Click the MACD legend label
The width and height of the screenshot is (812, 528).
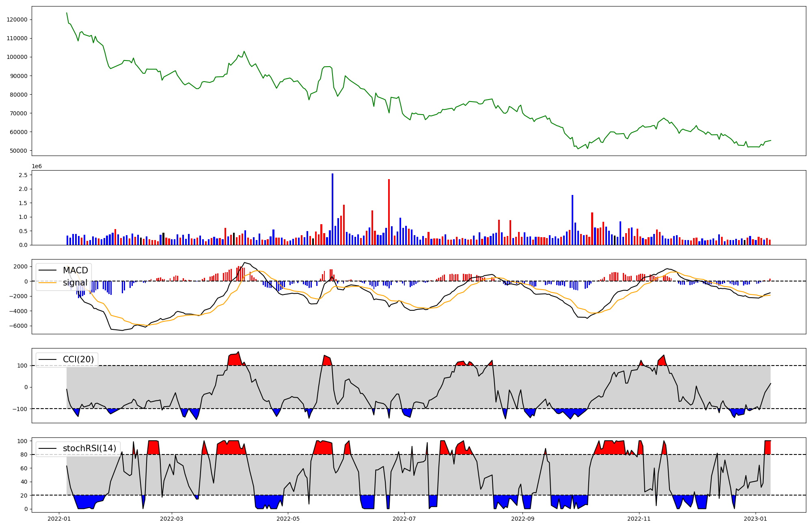point(75,270)
